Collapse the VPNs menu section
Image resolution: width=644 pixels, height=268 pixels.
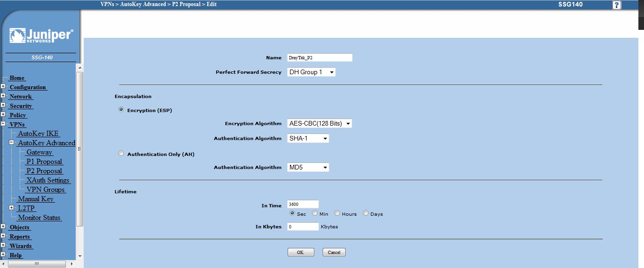(x=3, y=124)
